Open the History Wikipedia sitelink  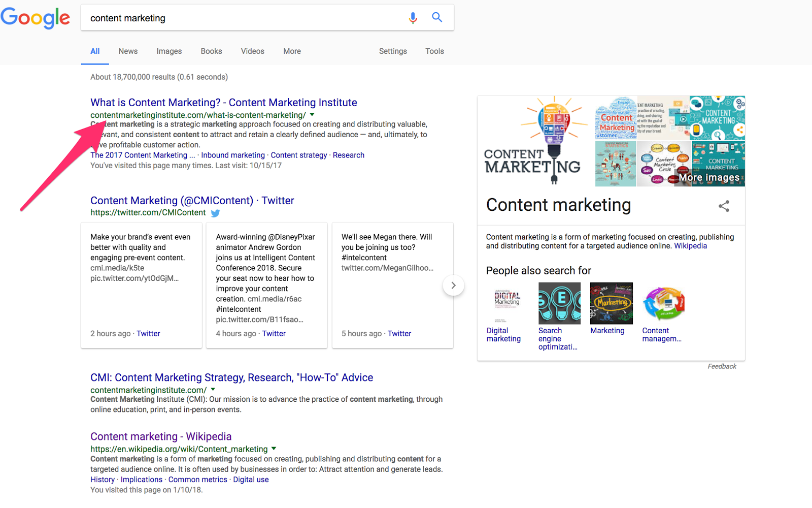pos(103,480)
